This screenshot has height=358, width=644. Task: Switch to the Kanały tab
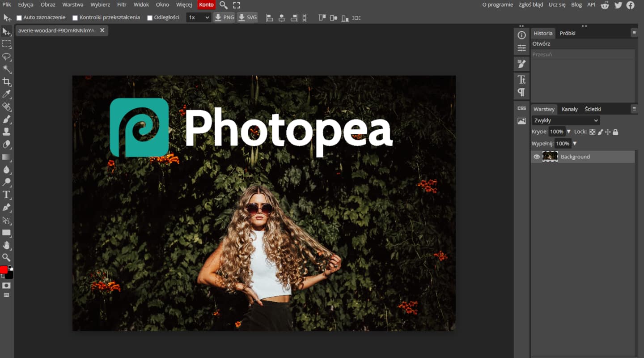click(570, 109)
